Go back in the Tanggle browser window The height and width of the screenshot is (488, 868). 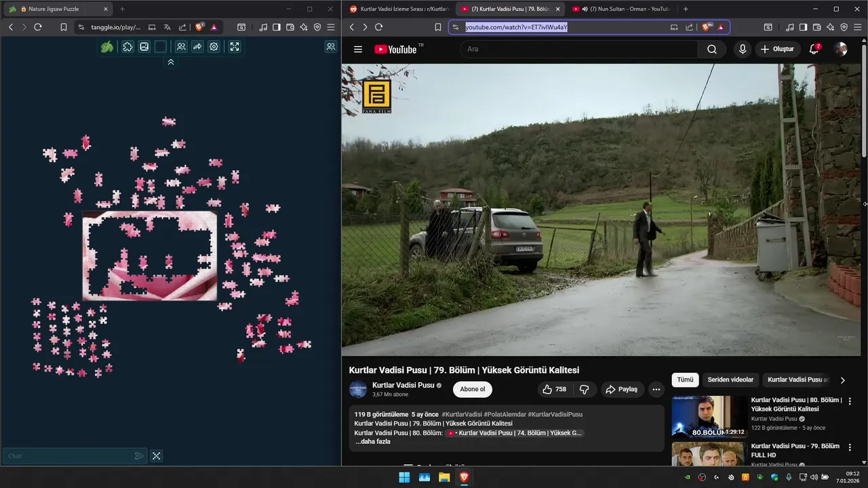pos(11,27)
